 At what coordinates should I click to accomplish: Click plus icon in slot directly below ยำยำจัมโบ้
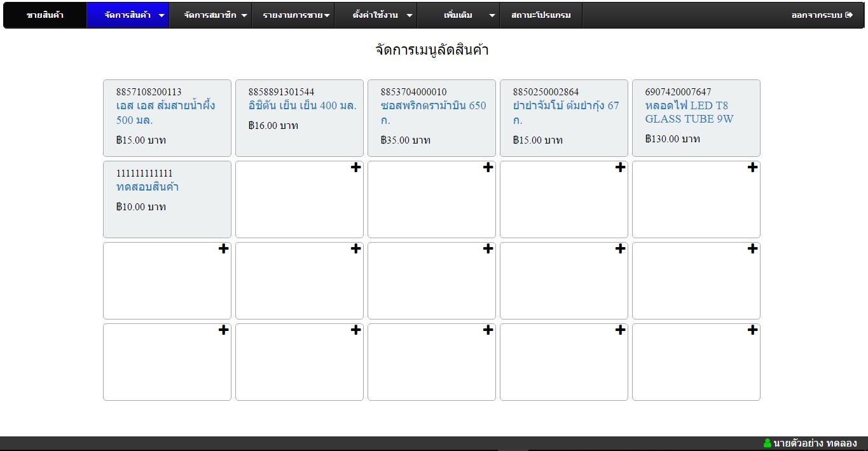pos(620,168)
